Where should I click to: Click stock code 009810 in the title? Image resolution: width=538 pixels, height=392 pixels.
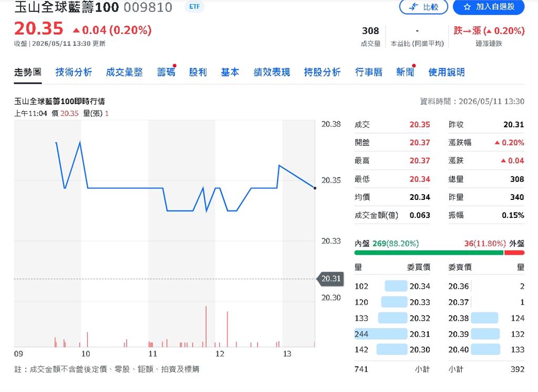click(x=148, y=7)
